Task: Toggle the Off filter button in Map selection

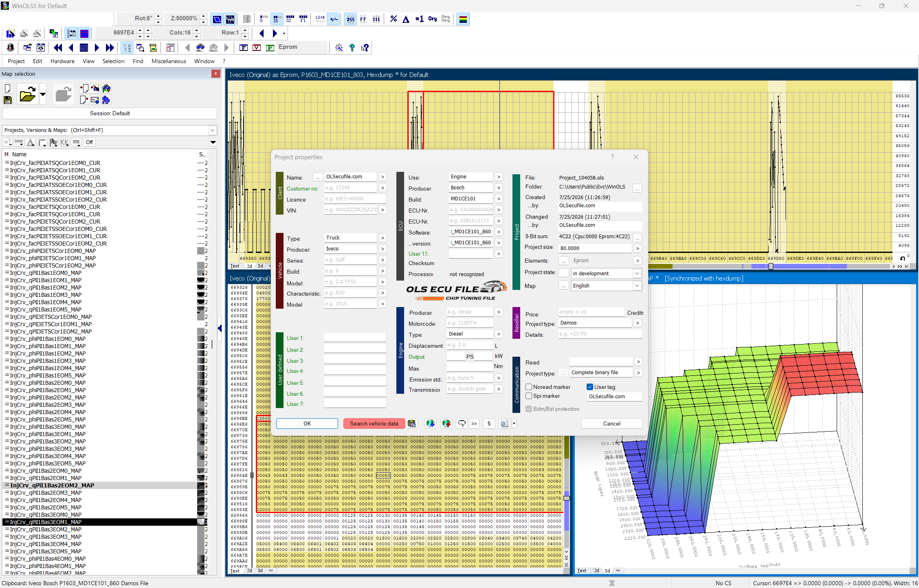Action: 89,142
